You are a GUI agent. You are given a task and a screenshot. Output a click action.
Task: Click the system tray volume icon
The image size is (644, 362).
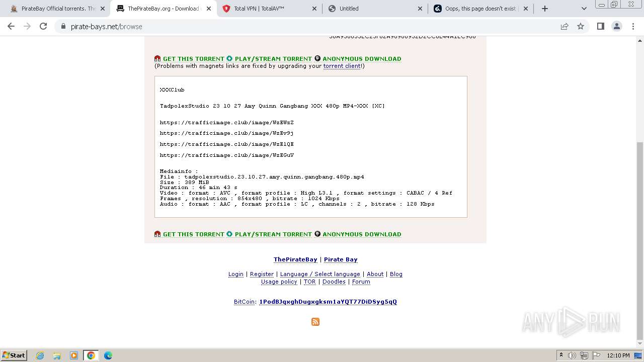click(572, 355)
